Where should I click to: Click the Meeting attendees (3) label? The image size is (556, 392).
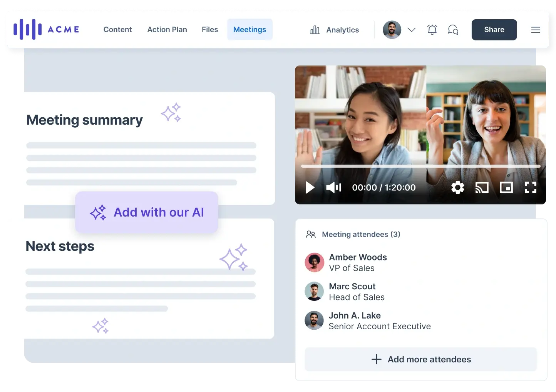point(361,234)
